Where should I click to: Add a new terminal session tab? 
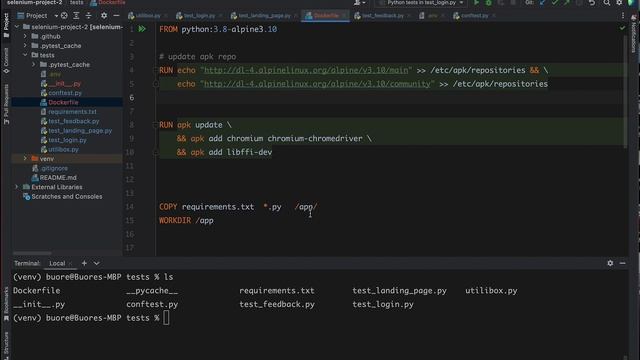click(84, 263)
